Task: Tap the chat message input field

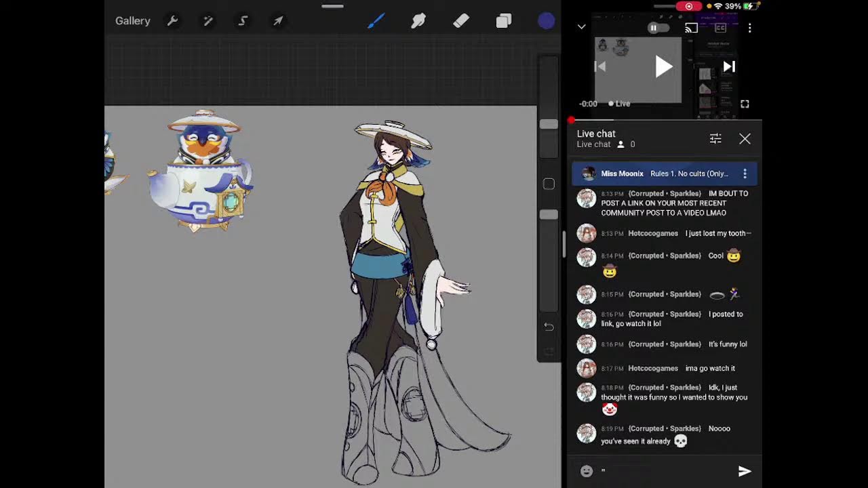Action: point(665,471)
